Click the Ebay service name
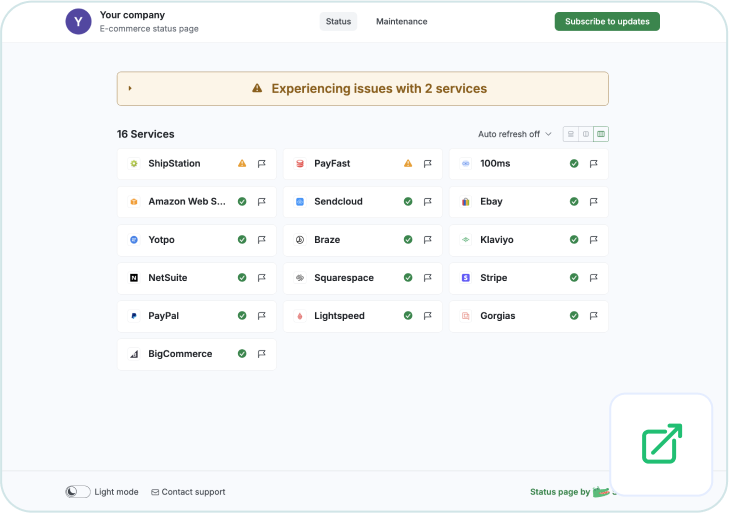 [x=491, y=202]
